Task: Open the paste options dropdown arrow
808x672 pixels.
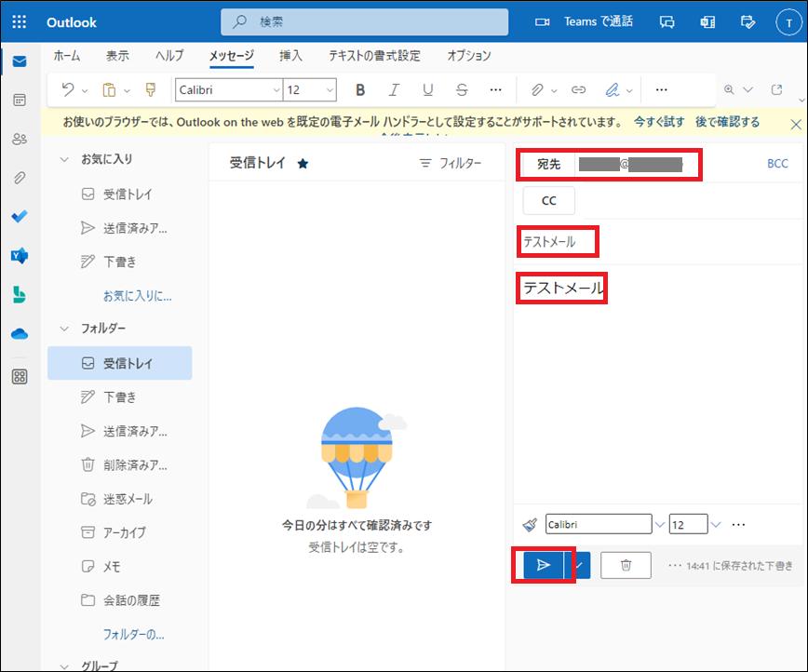Action: pyautogui.click(x=128, y=90)
